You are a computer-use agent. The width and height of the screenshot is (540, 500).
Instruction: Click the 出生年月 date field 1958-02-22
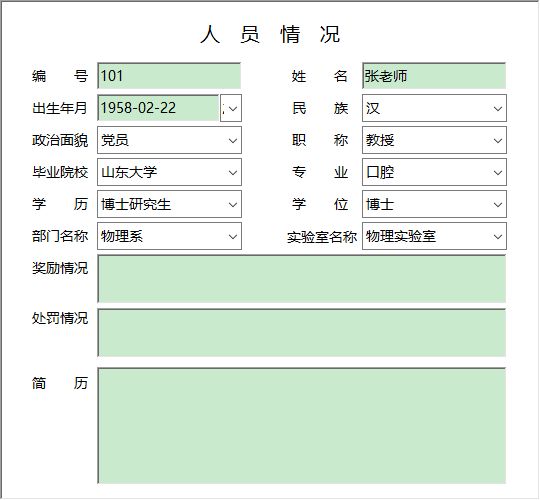coord(158,108)
